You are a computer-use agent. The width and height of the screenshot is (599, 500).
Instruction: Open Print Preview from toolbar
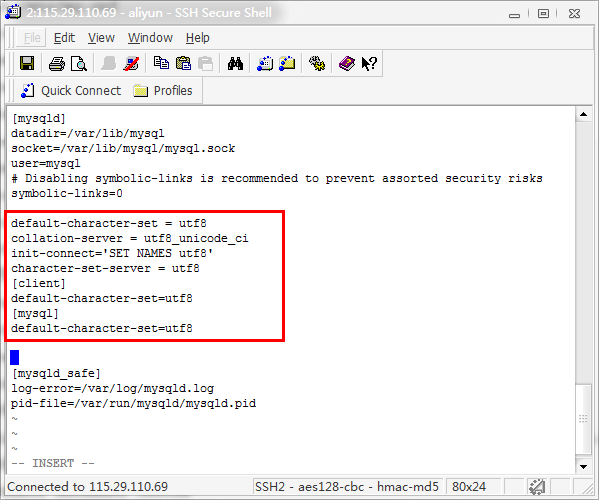[x=79, y=63]
